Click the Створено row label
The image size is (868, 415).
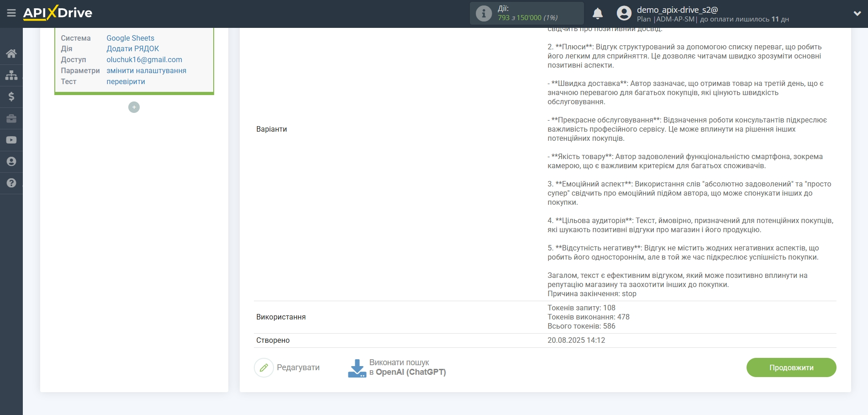(273, 340)
